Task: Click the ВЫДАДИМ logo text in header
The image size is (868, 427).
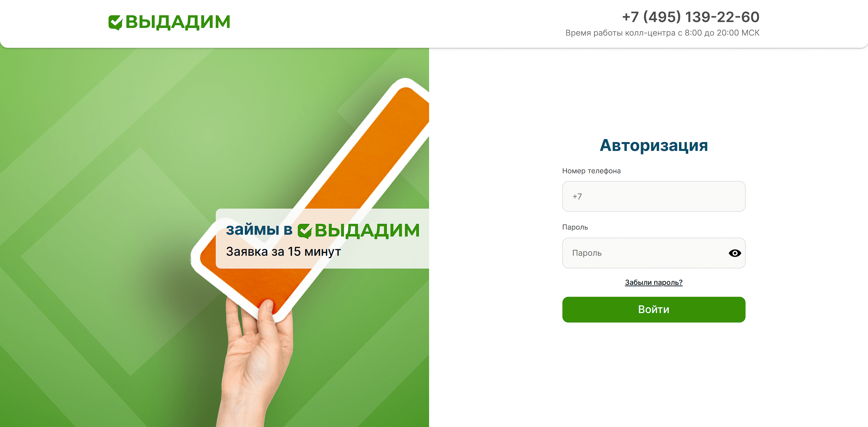Action: coord(178,22)
